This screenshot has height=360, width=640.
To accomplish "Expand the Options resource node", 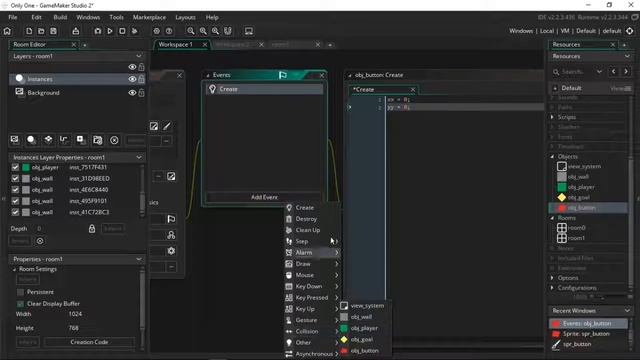I will (552, 278).
